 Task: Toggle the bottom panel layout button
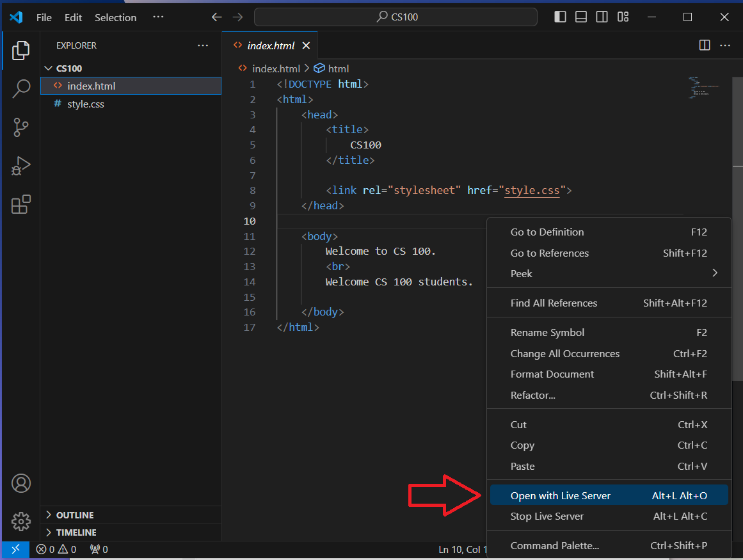point(581,17)
